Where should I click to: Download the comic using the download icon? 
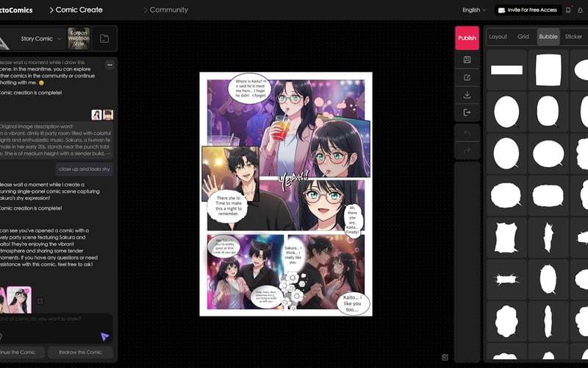[x=467, y=95]
